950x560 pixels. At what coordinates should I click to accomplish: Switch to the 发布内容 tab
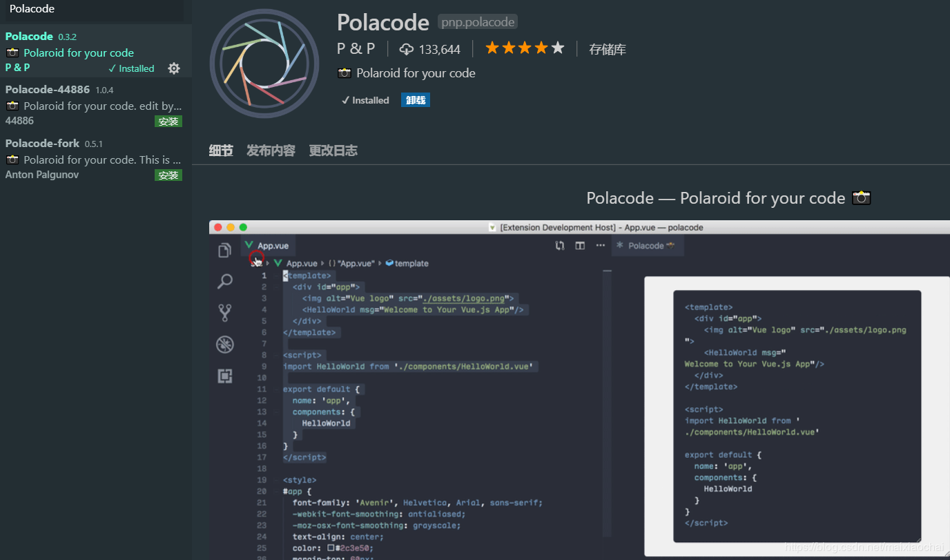coord(271,151)
